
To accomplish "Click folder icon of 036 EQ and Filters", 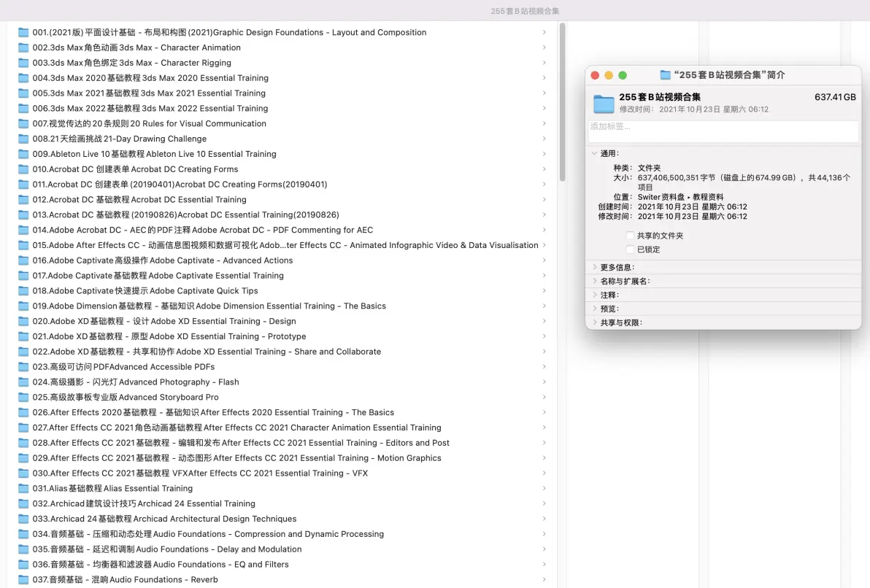I will pyautogui.click(x=23, y=564).
